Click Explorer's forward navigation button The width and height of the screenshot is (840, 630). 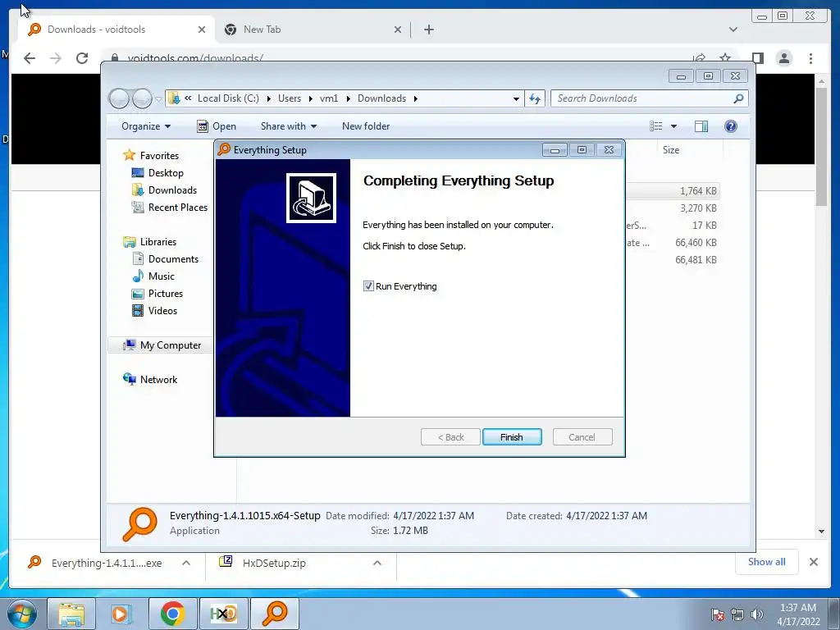pos(142,98)
